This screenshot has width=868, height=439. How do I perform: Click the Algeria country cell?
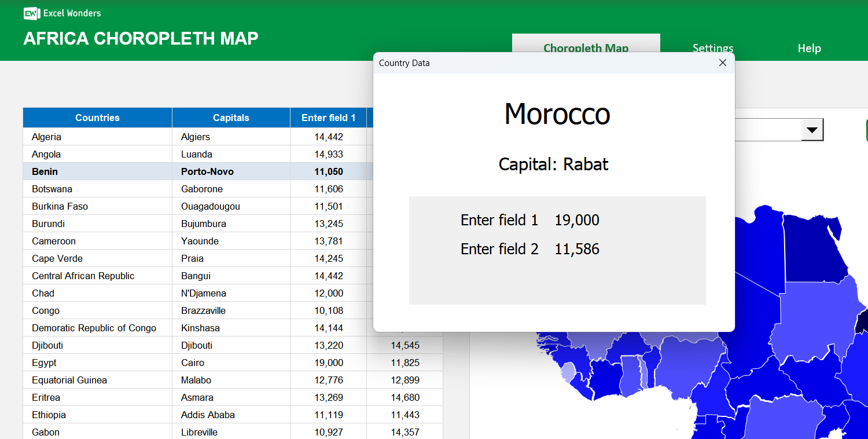click(x=46, y=137)
